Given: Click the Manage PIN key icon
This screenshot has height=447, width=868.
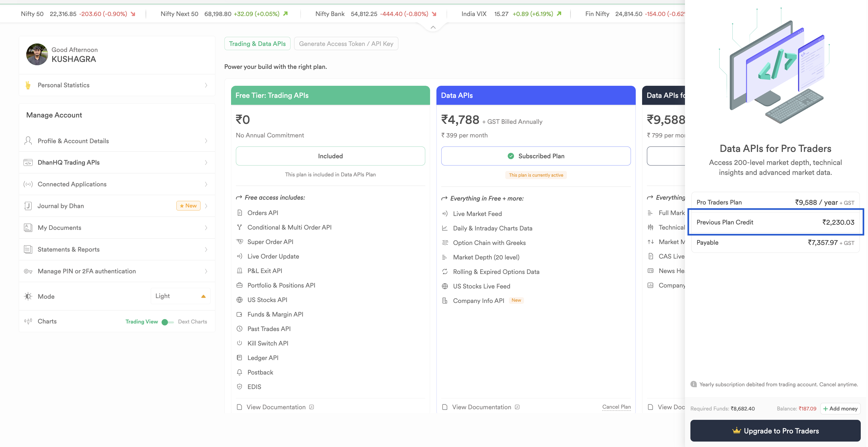Looking at the screenshot, I should click(28, 271).
